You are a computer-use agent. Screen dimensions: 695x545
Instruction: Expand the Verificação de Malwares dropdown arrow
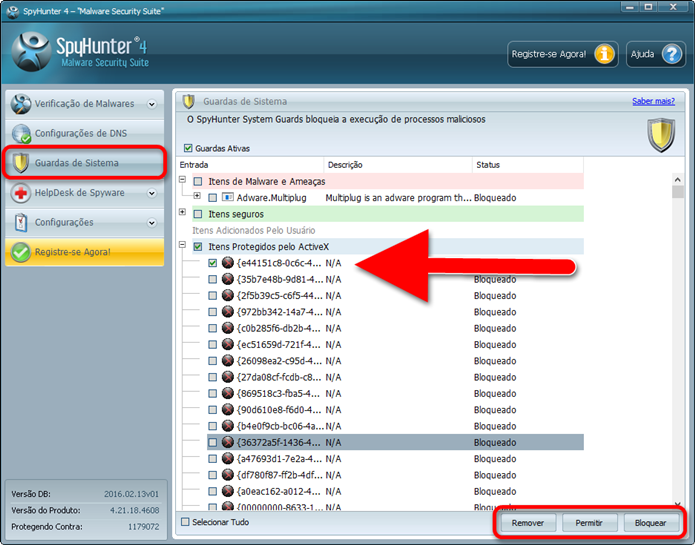click(152, 104)
